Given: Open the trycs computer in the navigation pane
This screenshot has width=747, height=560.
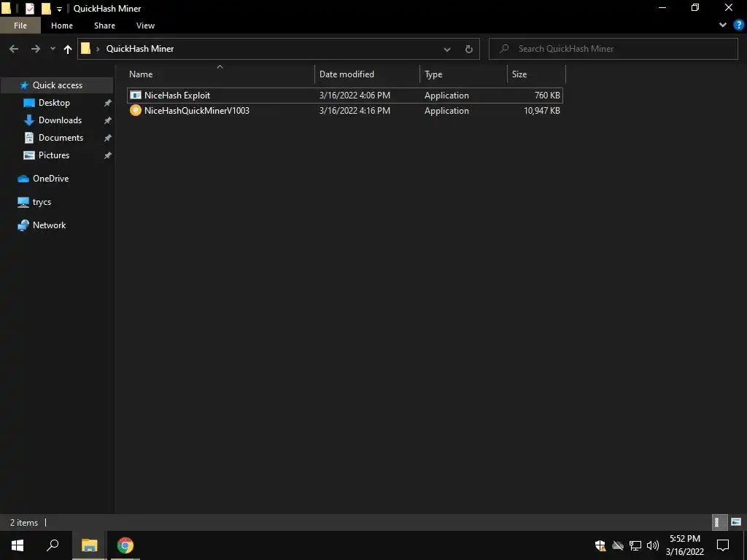Looking at the screenshot, I should [x=42, y=202].
